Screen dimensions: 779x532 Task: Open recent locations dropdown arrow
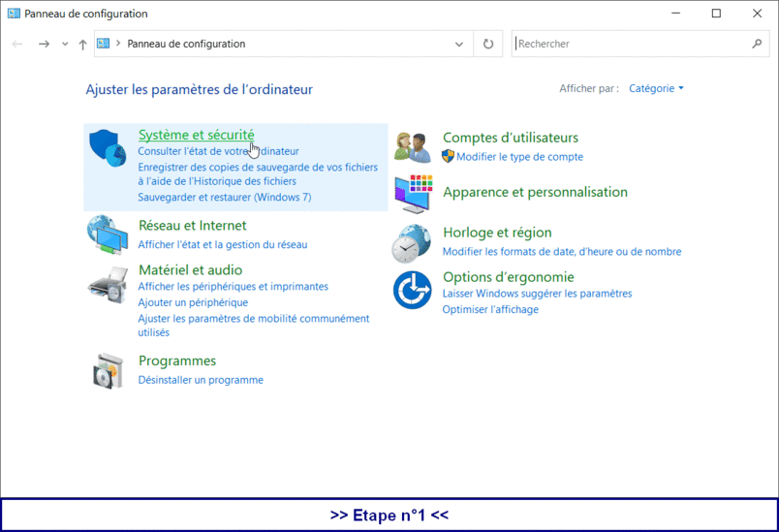pyautogui.click(x=65, y=45)
